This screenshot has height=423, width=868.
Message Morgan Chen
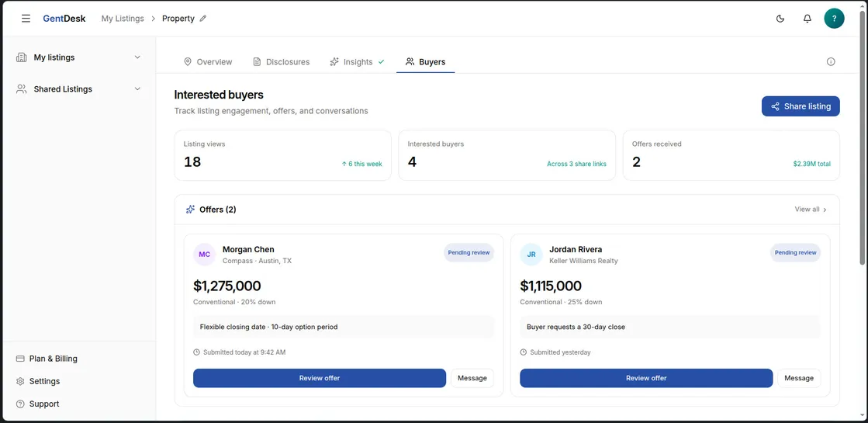pos(472,378)
